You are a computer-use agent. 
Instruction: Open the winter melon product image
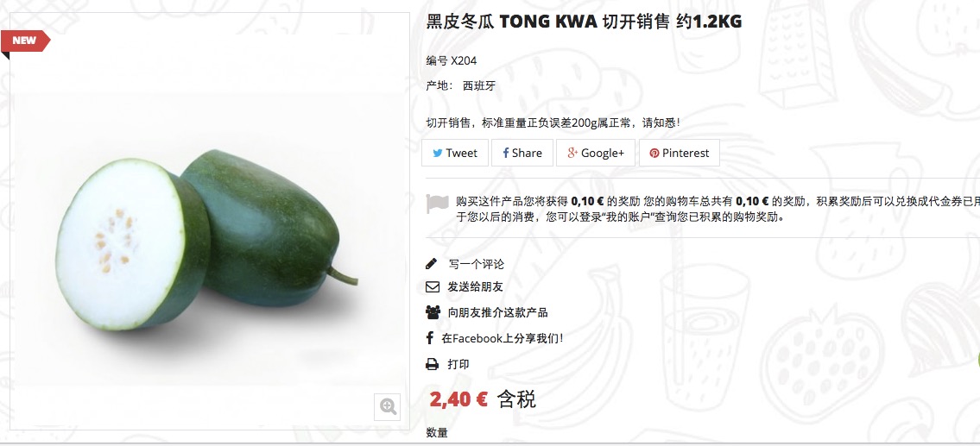pyautogui.click(x=209, y=241)
